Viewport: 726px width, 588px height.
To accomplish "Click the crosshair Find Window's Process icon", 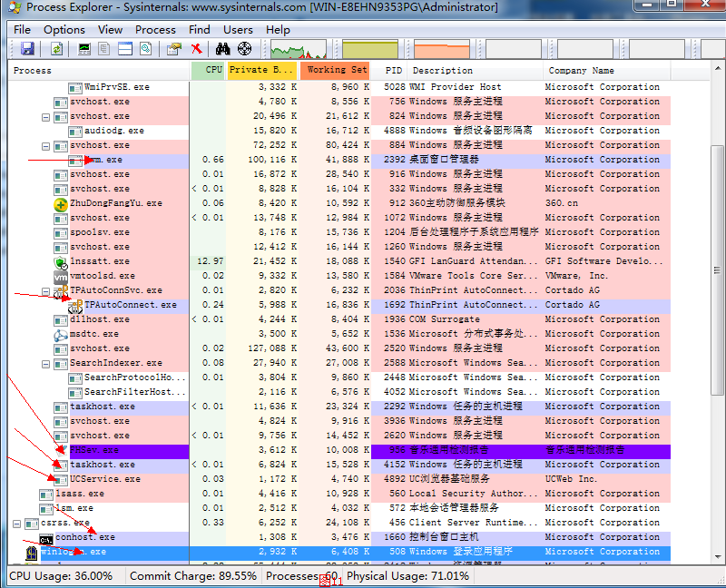I will tap(244, 49).
